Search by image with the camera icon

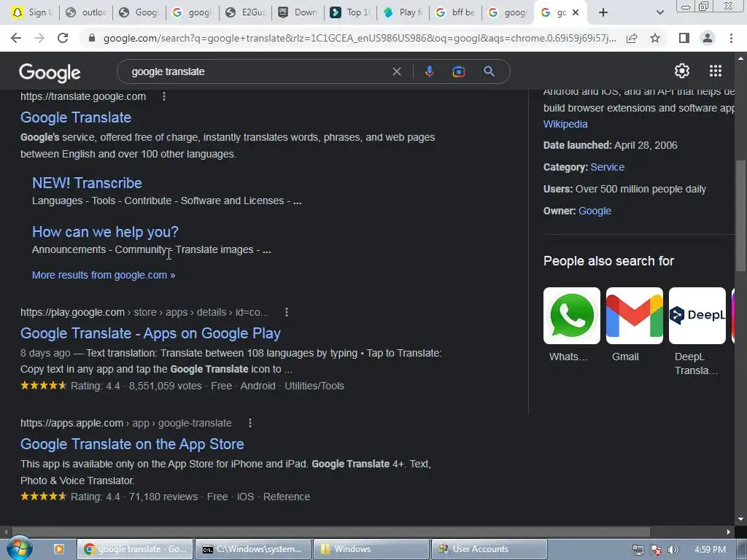coord(458,71)
